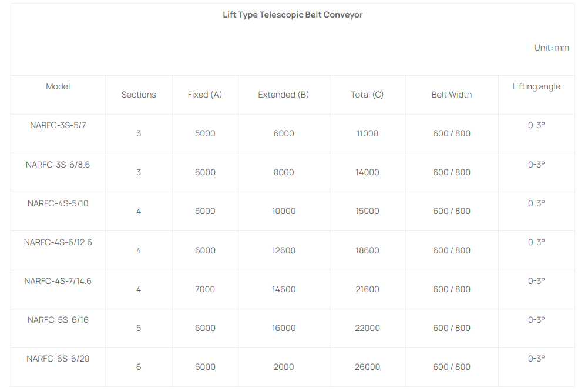Click the Unit: mm label

pos(551,48)
